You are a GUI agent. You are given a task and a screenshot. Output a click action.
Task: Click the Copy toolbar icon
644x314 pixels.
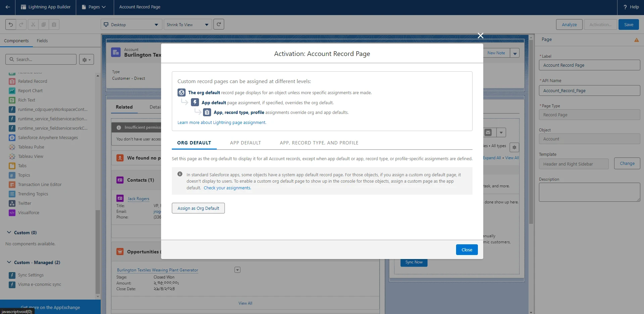pos(43,24)
